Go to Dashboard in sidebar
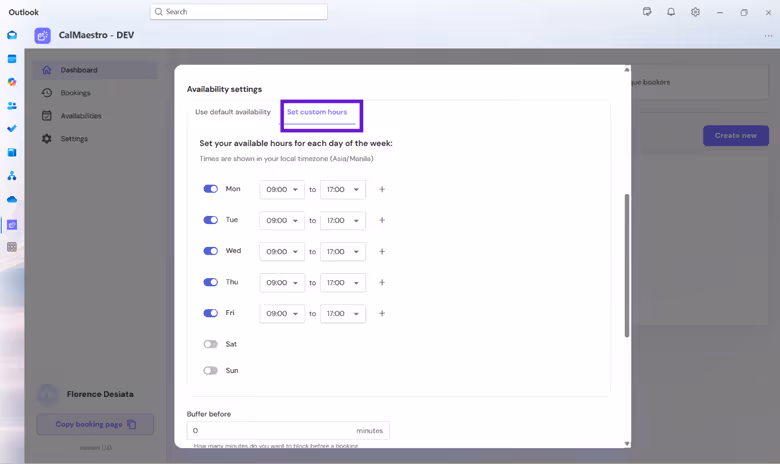 click(x=95, y=70)
